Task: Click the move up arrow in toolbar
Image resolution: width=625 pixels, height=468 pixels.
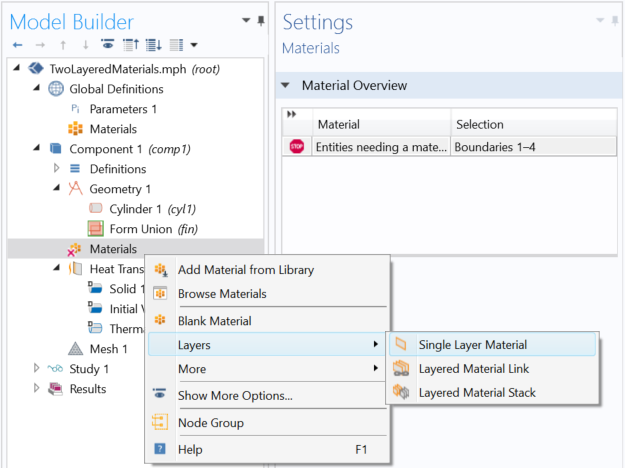Action: point(63,45)
